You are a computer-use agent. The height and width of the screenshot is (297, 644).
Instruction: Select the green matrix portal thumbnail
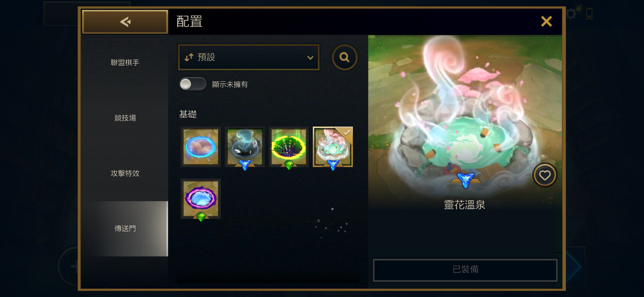pyautogui.click(x=289, y=147)
